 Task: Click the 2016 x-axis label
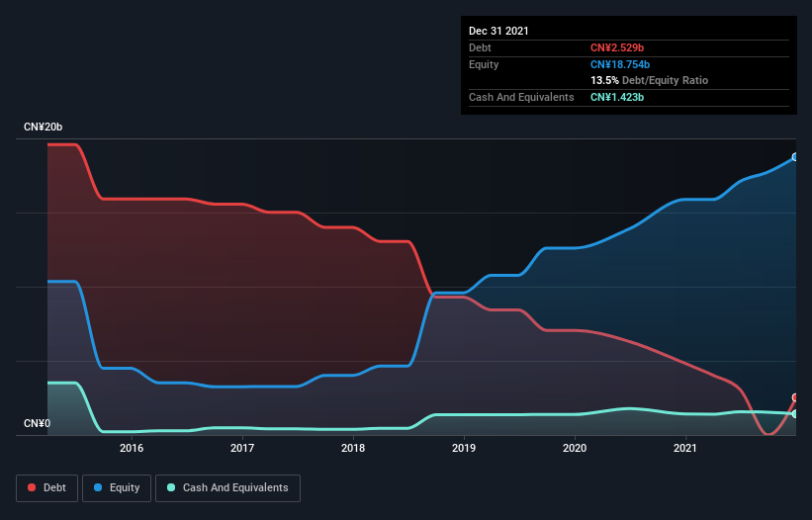click(x=132, y=448)
